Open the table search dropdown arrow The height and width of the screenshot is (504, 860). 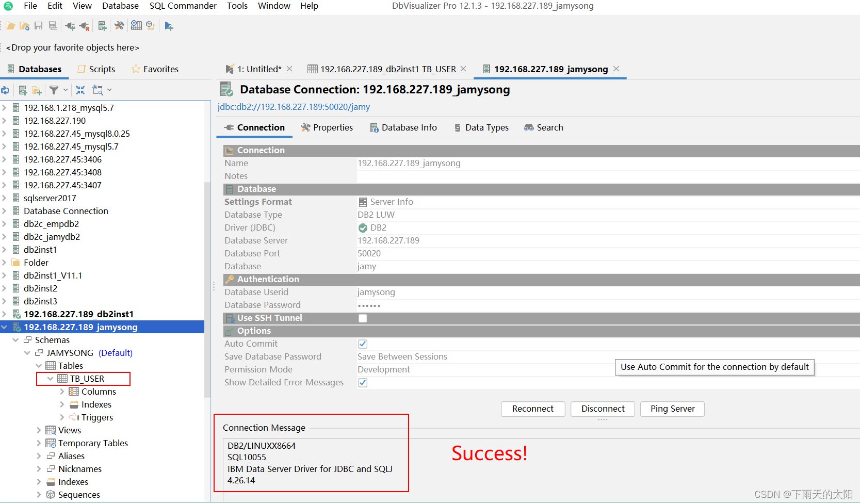click(109, 90)
